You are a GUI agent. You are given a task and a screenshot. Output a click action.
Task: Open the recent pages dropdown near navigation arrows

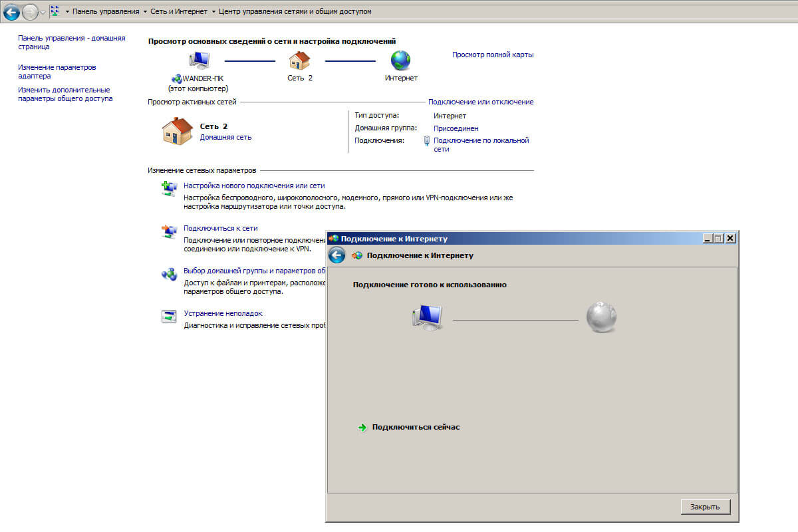pyautogui.click(x=43, y=12)
